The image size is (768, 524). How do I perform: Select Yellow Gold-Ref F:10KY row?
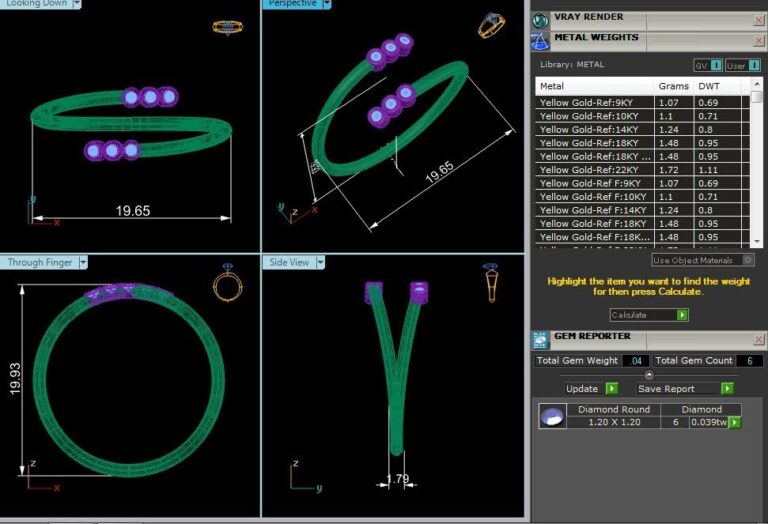click(643, 197)
